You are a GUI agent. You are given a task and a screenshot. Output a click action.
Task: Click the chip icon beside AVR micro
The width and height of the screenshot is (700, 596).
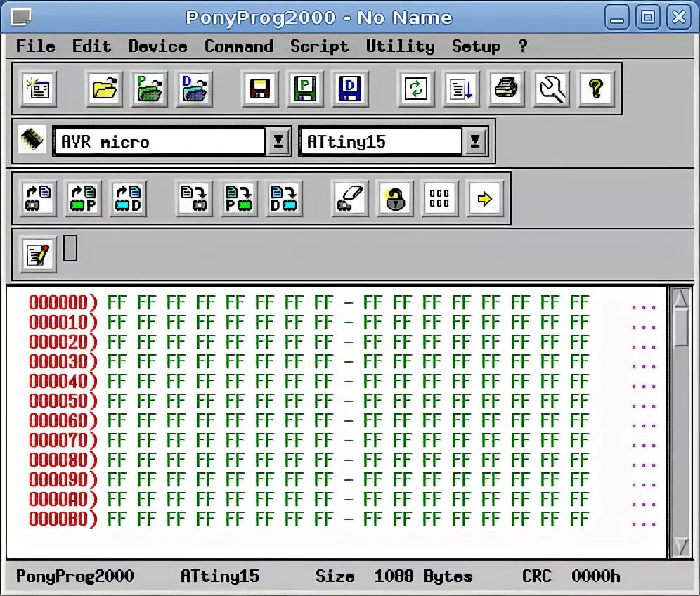tap(32, 140)
